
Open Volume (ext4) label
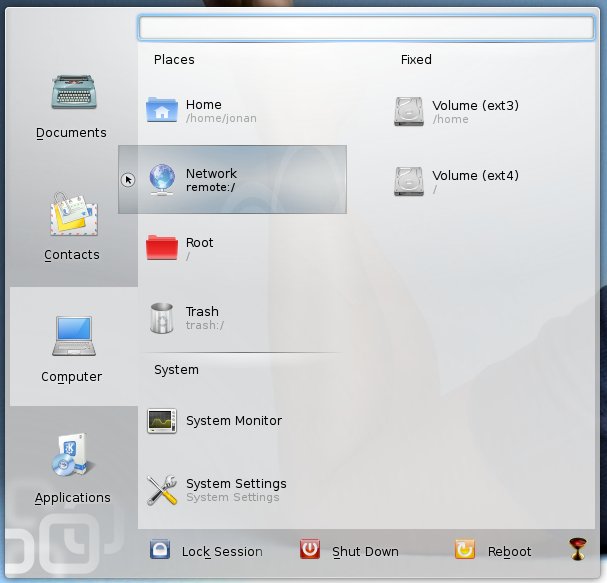[475, 175]
